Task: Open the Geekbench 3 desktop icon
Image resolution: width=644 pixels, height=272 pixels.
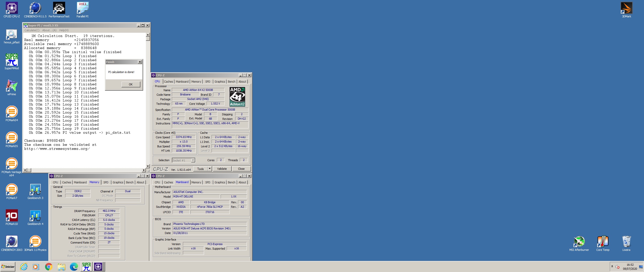Action: (35, 191)
